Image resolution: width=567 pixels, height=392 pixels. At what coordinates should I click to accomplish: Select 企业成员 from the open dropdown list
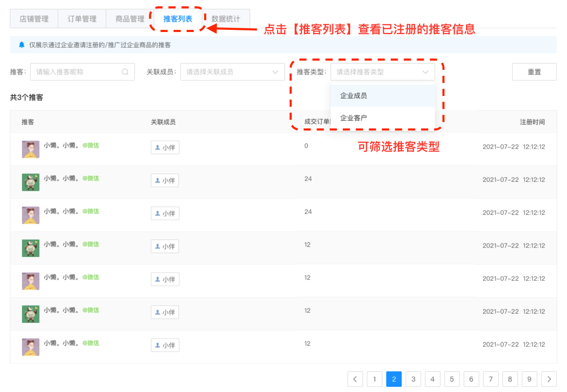(353, 96)
